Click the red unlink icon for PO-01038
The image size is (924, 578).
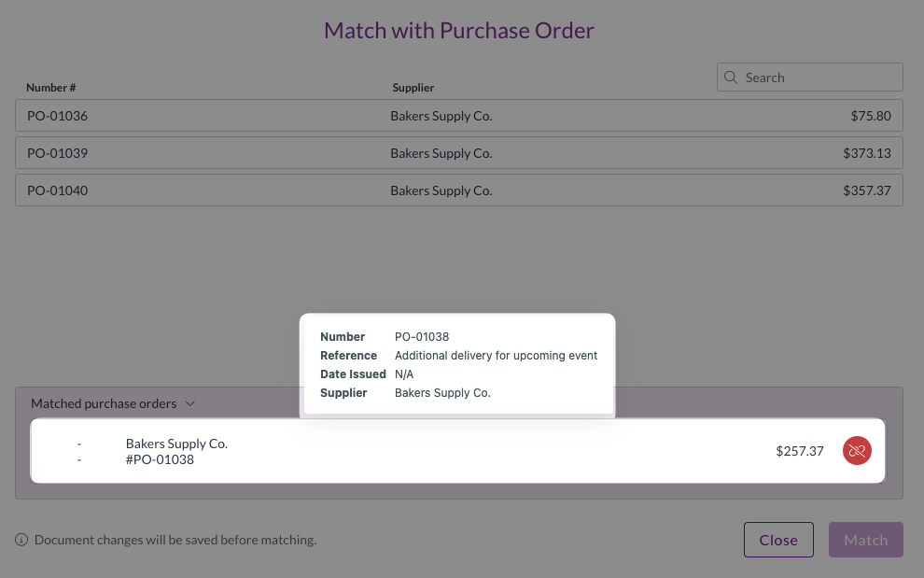click(857, 451)
